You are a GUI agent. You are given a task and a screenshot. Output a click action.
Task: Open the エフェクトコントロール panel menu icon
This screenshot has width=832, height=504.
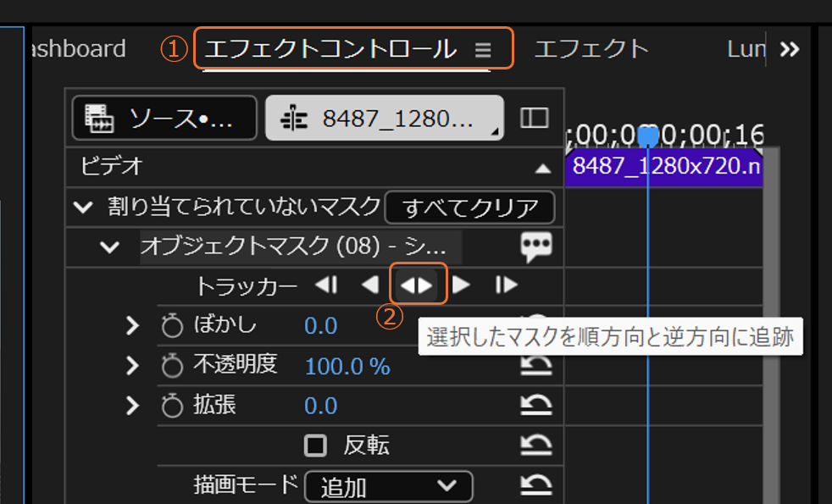[x=483, y=50]
